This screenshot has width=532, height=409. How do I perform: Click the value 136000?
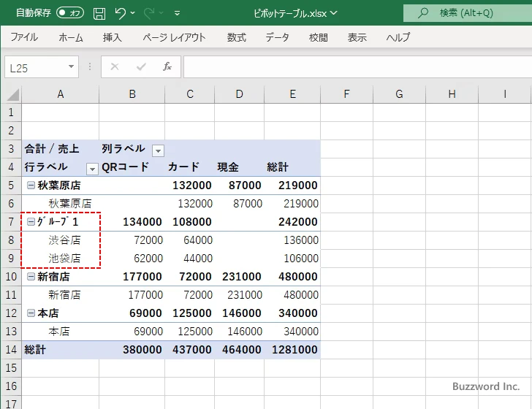(x=301, y=240)
